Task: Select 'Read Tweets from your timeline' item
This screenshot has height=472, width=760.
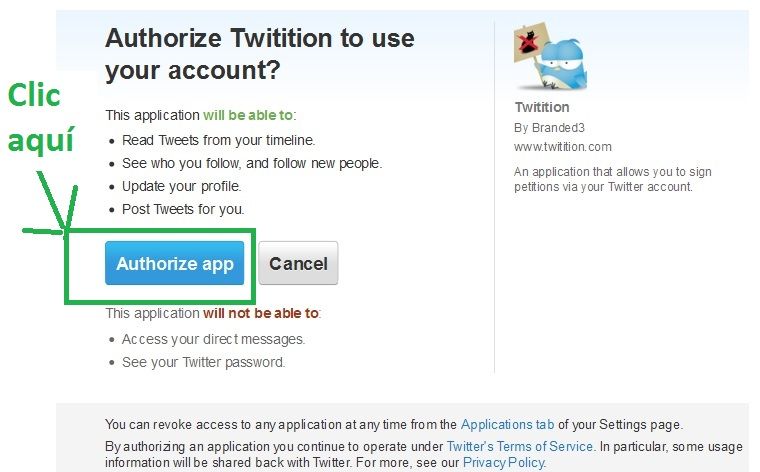Action: pos(218,140)
